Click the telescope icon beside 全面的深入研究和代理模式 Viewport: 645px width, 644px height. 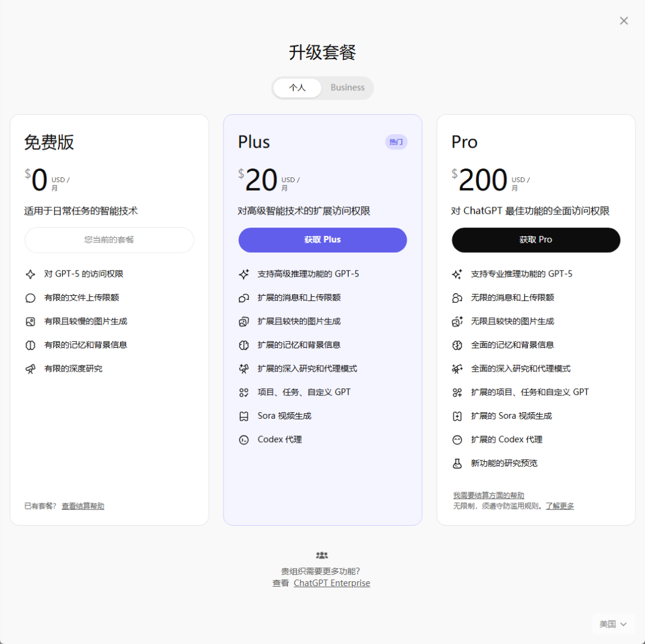point(457,369)
